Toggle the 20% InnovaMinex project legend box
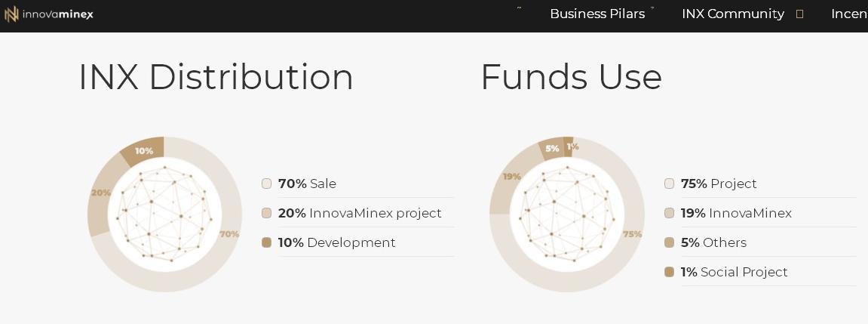Viewport: 868px width, 324px height. (x=267, y=213)
